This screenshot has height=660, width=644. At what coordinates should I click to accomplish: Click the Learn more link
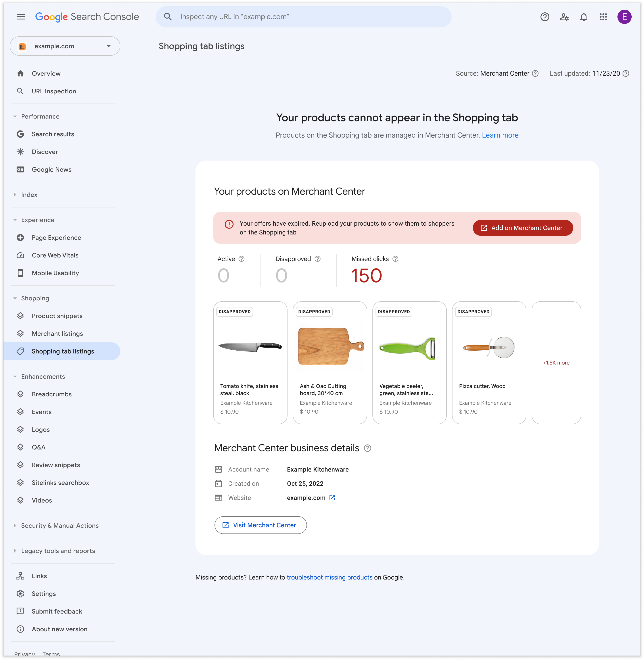point(500,135)
